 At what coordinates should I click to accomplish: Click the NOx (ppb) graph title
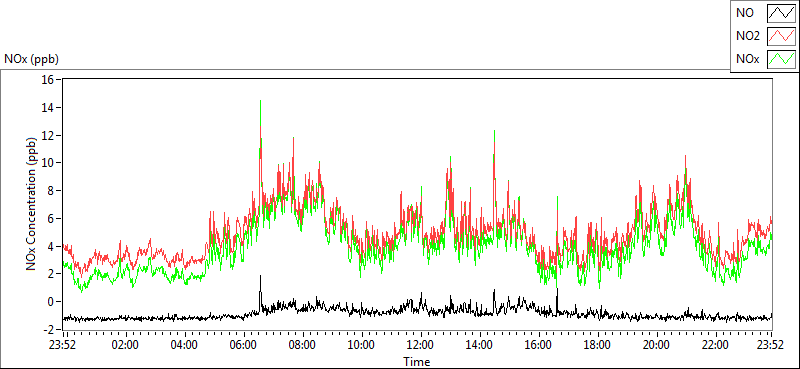click(x=31, y=59)
